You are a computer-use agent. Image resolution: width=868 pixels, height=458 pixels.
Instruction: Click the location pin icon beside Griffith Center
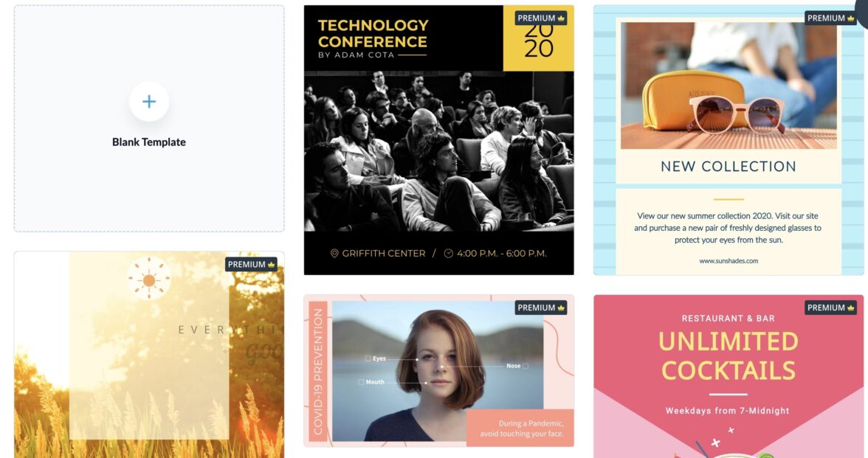pos(334,254)
